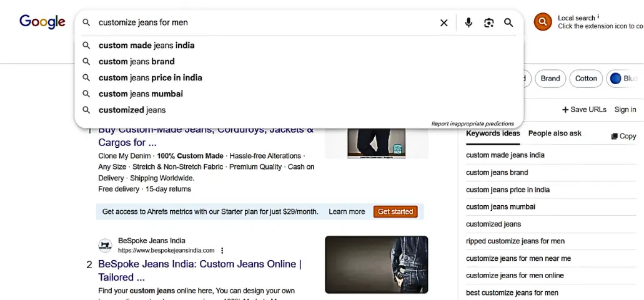Click into the search input field text
The width and height of the screenshot is (644, 300).
(143, 22)
